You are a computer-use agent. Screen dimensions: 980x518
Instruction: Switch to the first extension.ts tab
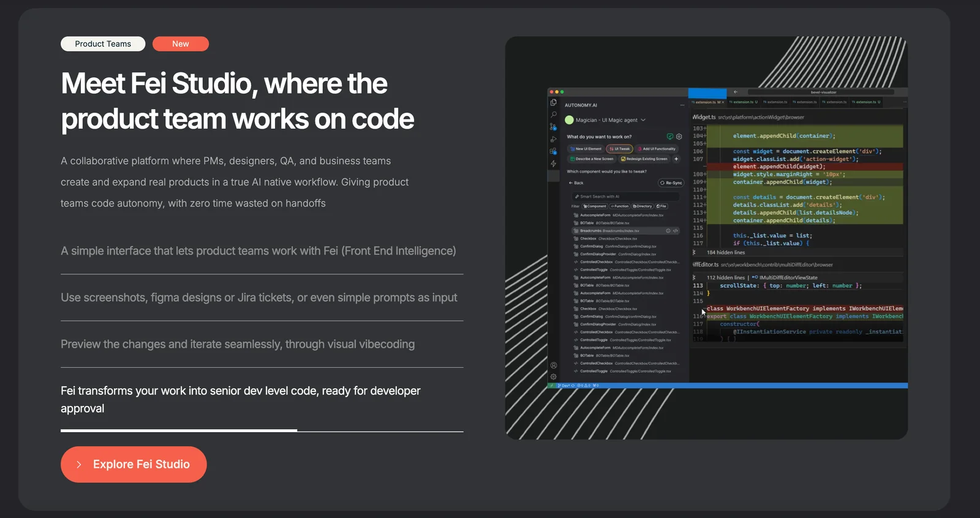pyautogui.click(x=707, y=102)
